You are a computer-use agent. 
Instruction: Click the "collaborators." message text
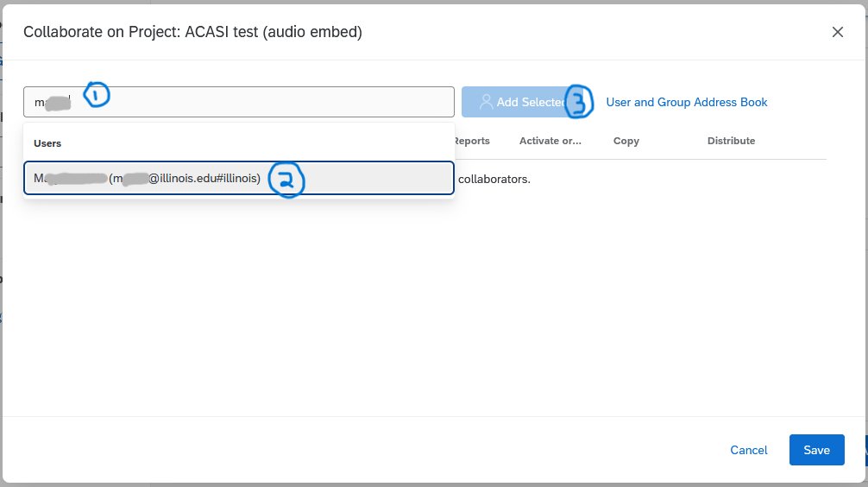click(x=494, y=180)
